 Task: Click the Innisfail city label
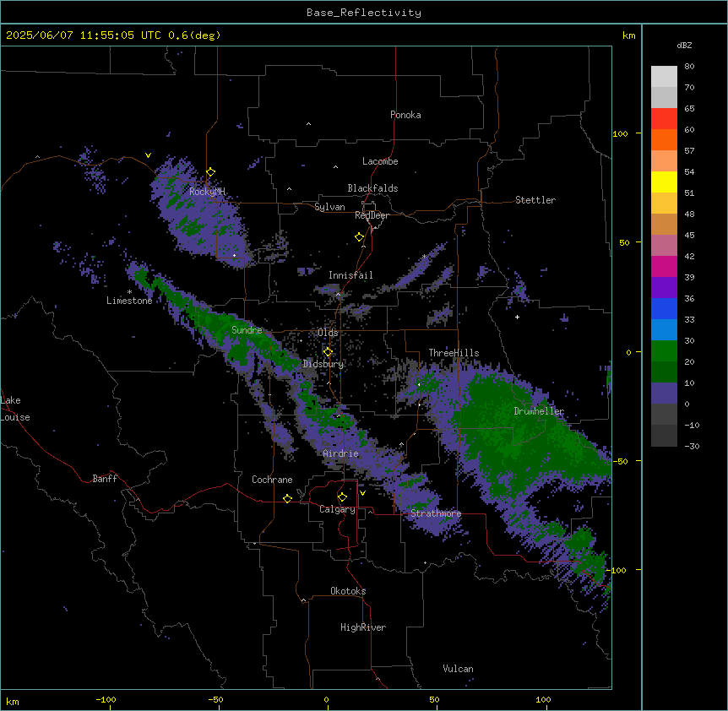pos(350,275)
